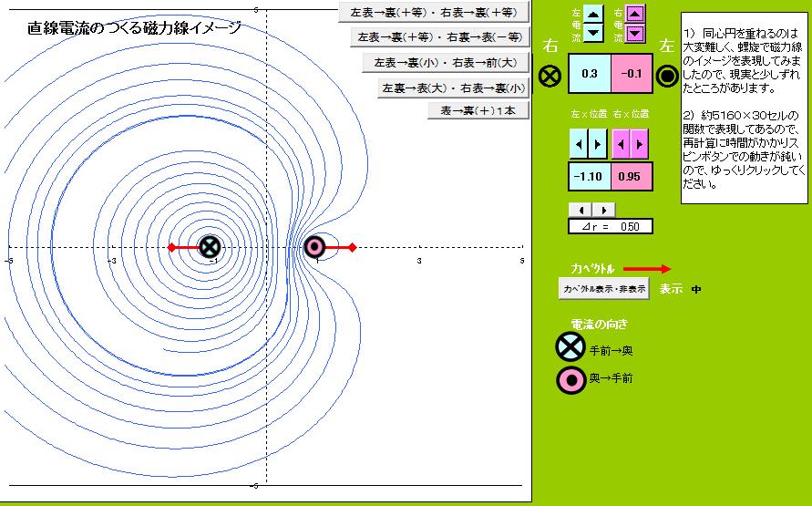Click the 左表→裏(+等)・右裏→表(-等) preset button

(439, 37)
